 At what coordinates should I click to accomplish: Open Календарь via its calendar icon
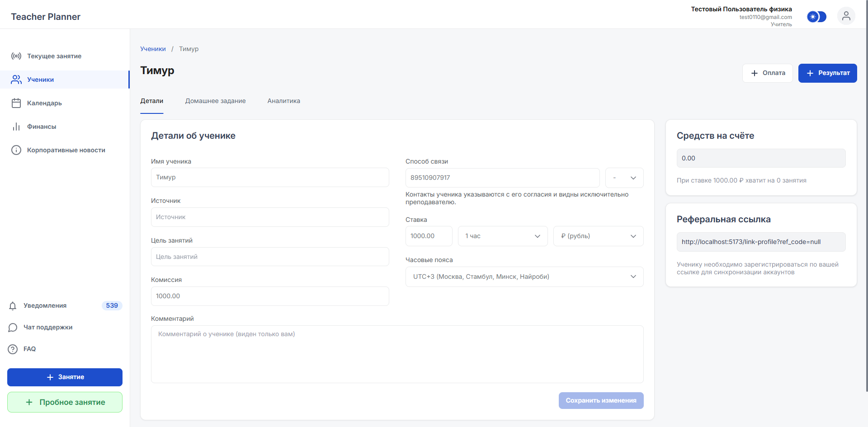tap(16, 103)
